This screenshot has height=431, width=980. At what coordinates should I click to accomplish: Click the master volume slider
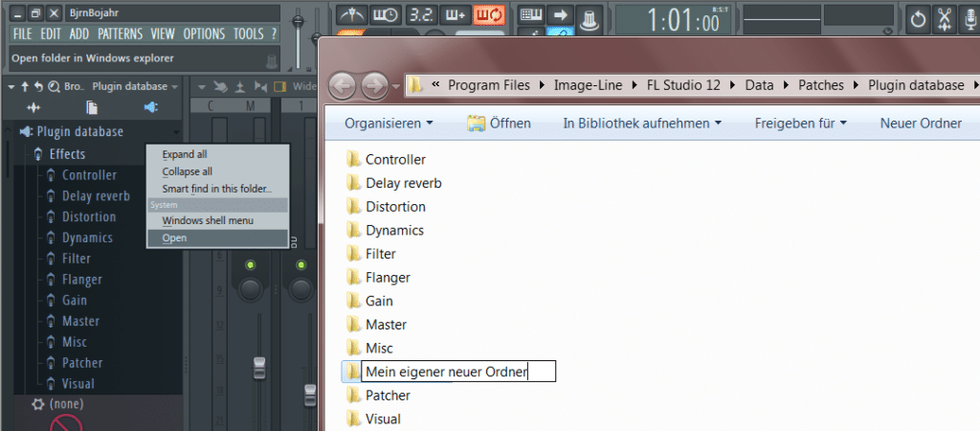click(299, 37)
